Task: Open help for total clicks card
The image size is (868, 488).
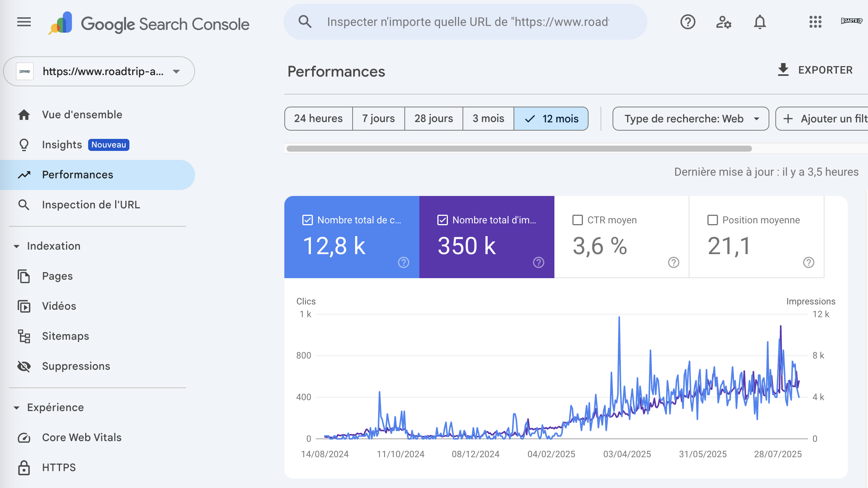Action: [404, 262]
